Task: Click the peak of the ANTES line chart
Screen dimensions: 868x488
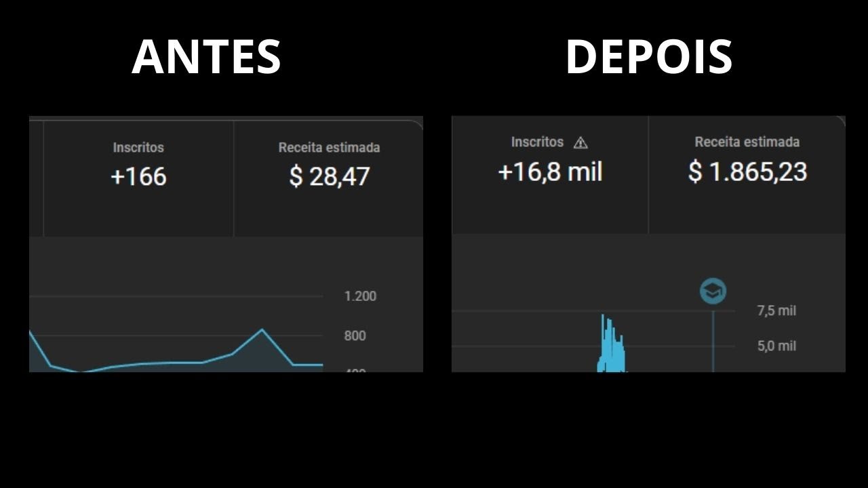Action: point(262,330)
